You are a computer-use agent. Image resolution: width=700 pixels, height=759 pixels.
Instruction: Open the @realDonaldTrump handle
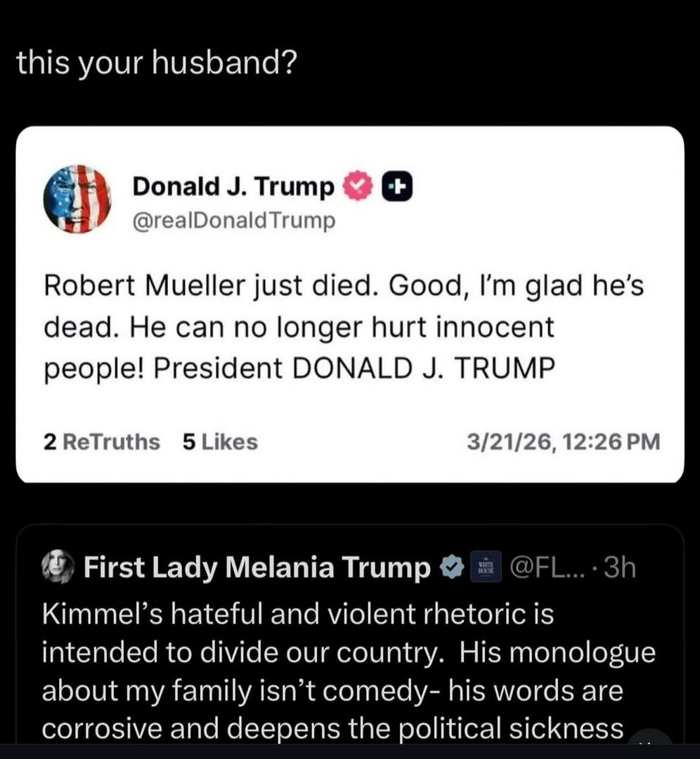click(x=234, y=221)
